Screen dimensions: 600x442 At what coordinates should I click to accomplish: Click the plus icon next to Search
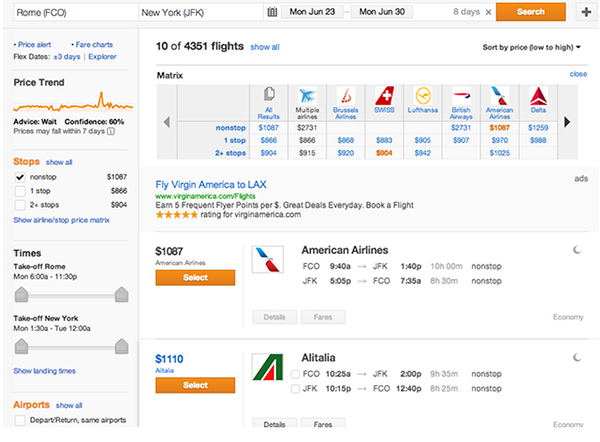pyautogui.click(x=586, y=12)
